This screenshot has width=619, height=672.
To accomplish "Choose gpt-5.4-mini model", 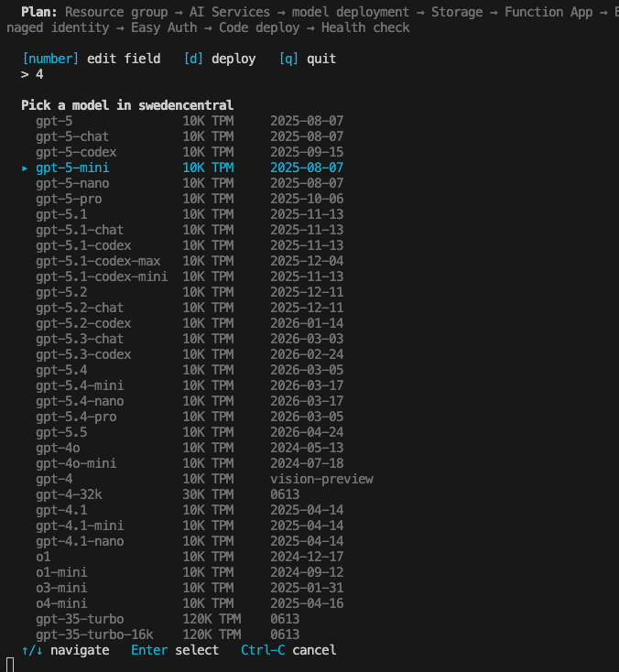I will (190, 385).
